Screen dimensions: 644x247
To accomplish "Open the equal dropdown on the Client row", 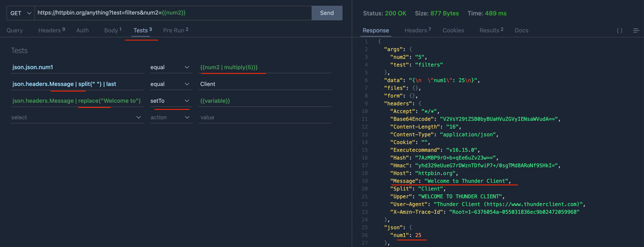I will click(x=171, y=84).
